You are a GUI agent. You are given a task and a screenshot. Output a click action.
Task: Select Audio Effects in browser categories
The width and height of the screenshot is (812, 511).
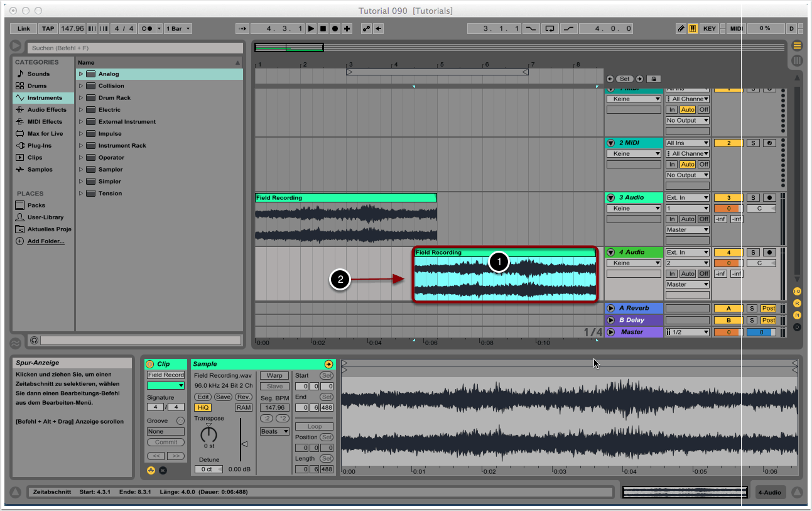point(46,110)
